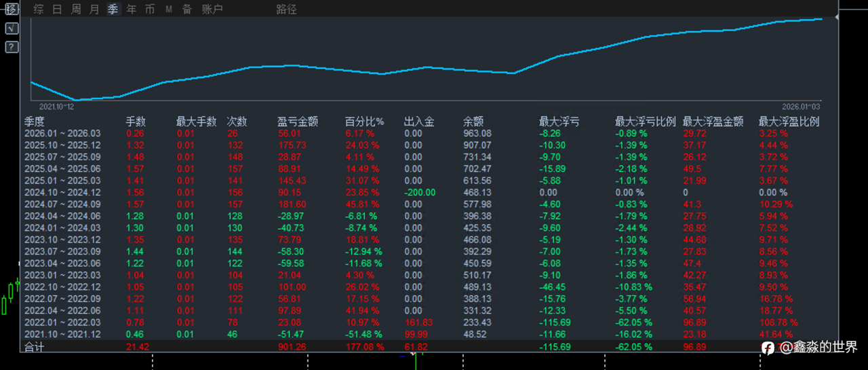Screen dimensions: 868x370
Task: Click the 21.42 total lots value
Action: [137, 347]
